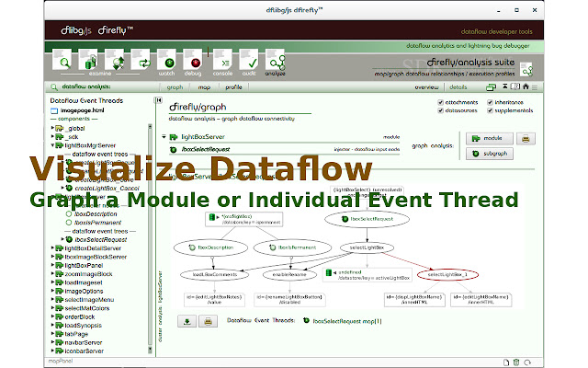Click the lboxSelectRequest injector row
The width and height of the screenshot is (588, 368).
pyautogui.click(x=285, y=149)
